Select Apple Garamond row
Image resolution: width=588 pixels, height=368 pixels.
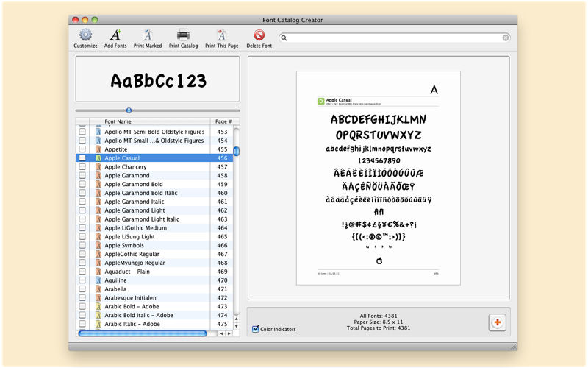click(x=154, y=175)
